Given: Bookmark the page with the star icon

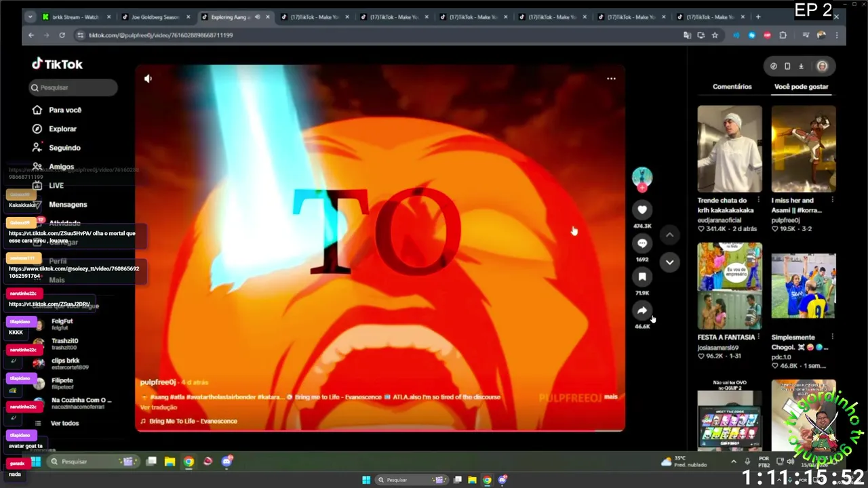Looking at the screenshot, I should 715,35.
